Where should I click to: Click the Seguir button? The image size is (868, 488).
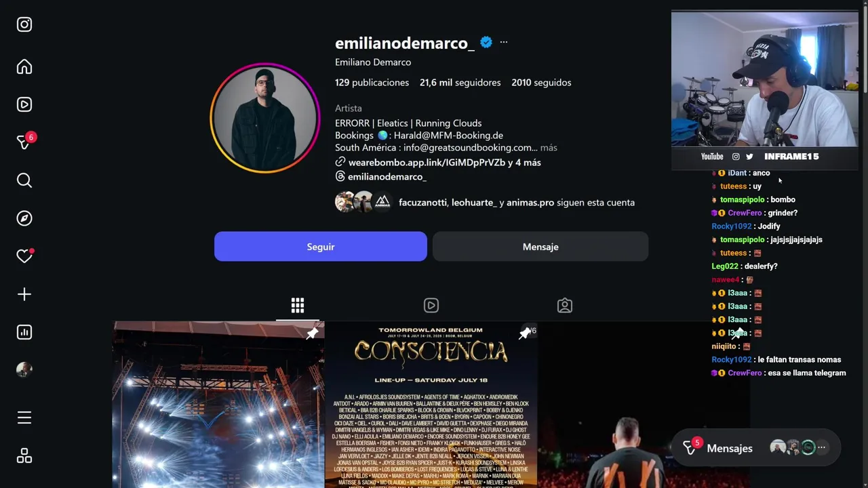tap(321, 247)
